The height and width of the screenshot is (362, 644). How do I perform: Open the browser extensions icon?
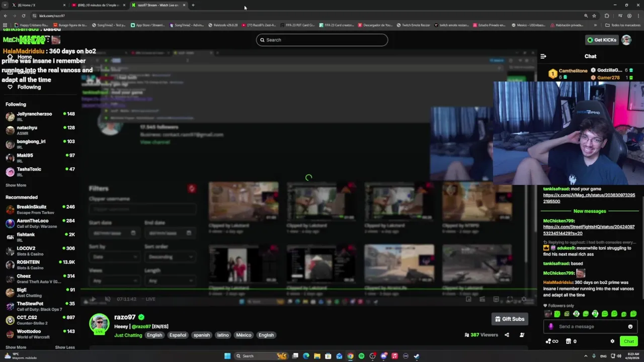[607, 16]
